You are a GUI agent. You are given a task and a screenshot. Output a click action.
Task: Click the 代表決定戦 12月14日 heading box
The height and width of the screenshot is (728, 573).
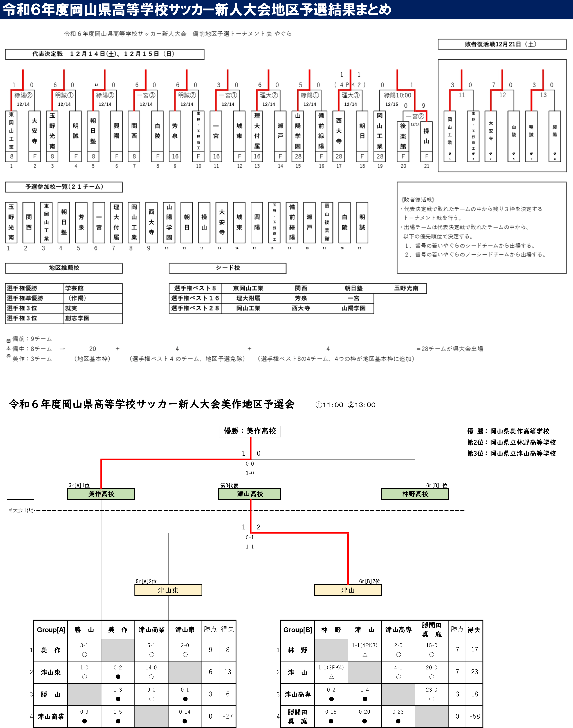coord(105,54)
